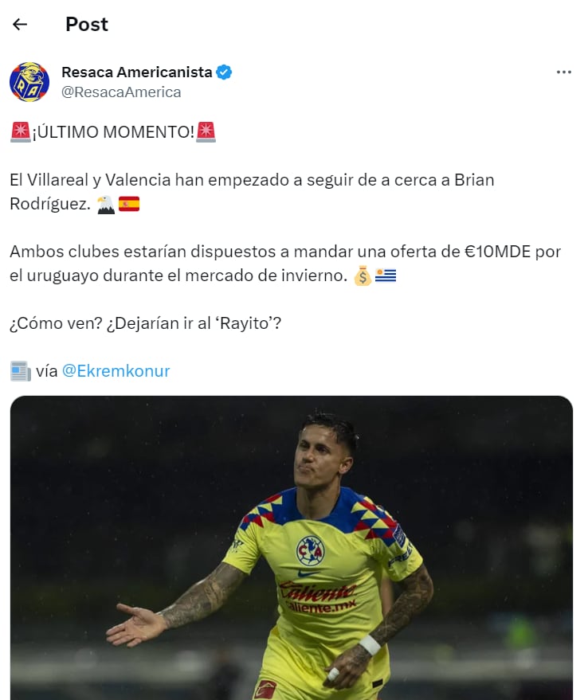Click the Club América crest on jersey
Screen dimensions: 588x700
[x=311, y=551]
